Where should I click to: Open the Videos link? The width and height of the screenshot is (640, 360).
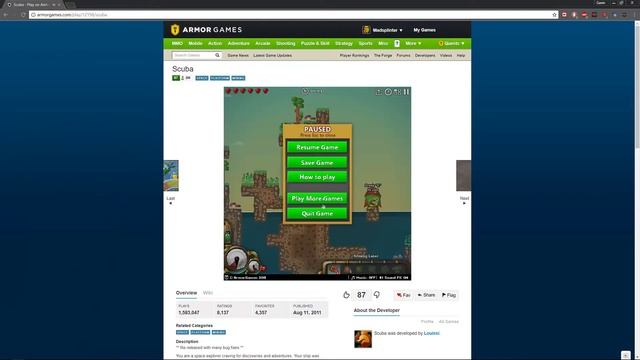coord(446,56)
